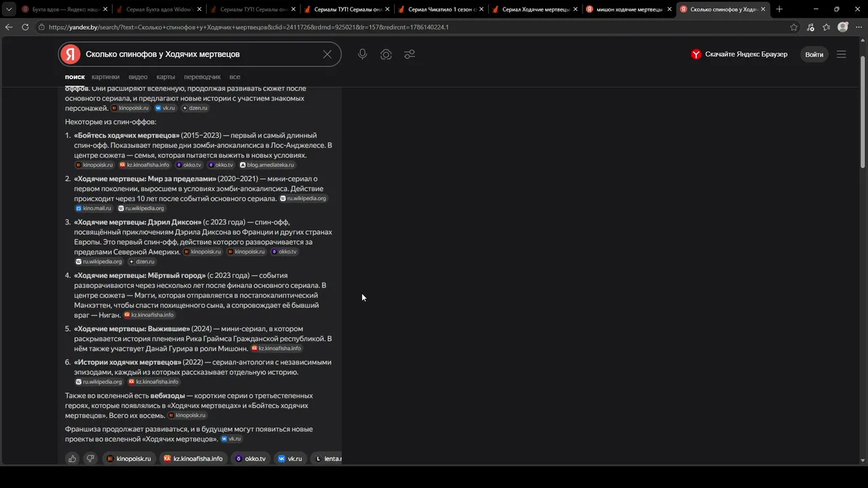
Task: Click the scrollbar up arrow
Action: point(863,40)
